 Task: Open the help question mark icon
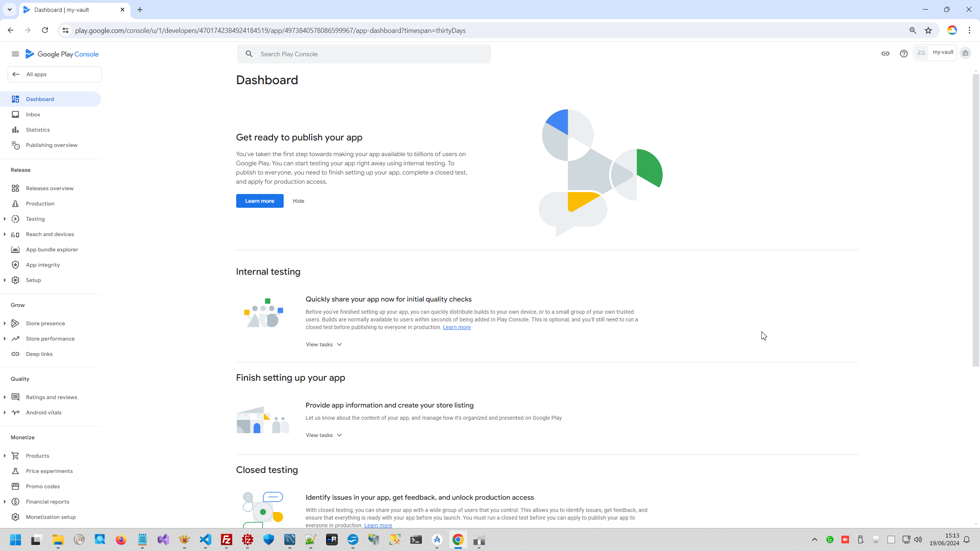point(903,54)
